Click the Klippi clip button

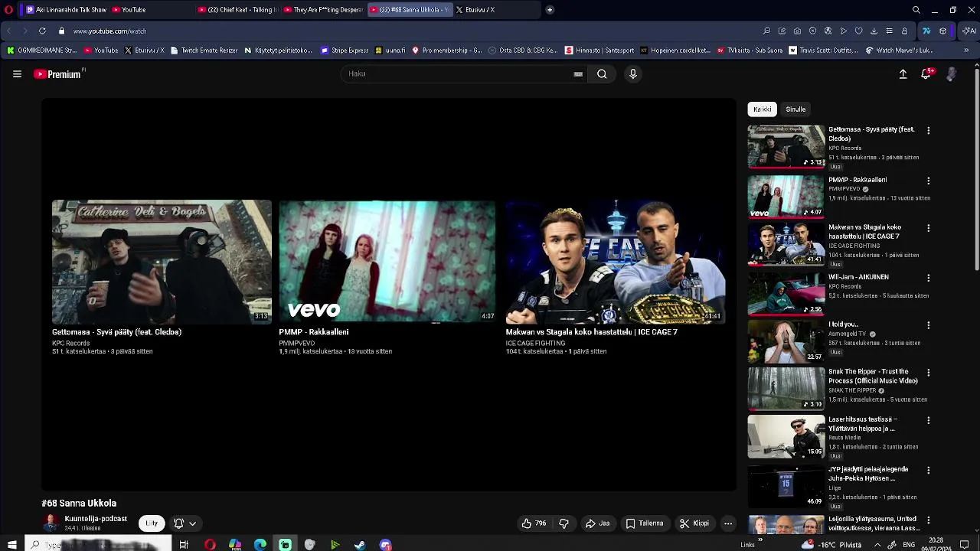point(694,523)
